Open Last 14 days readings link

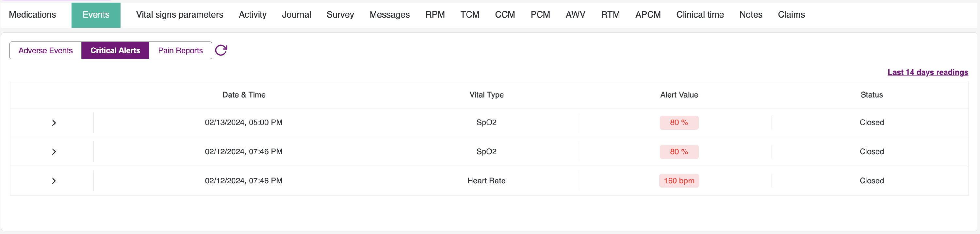click(927, 72)
